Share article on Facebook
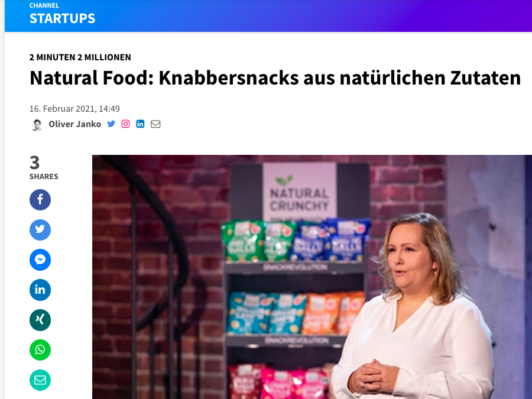Viewport: 532px width, 399px height. pos(40,200)
